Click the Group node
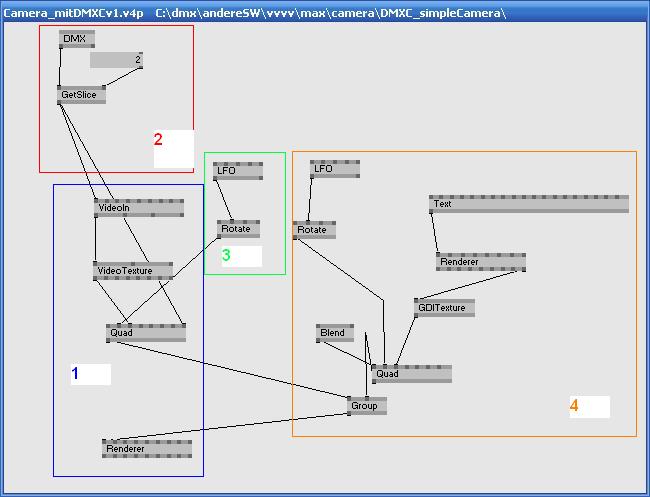 click(366, 406)
